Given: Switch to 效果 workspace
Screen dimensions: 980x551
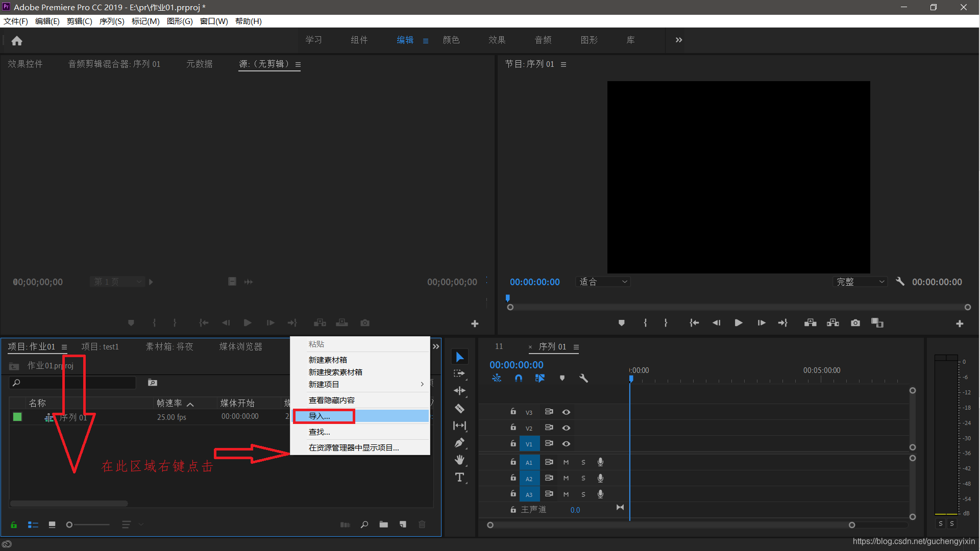Looking at the screenshot, I should tap(497, 40).
